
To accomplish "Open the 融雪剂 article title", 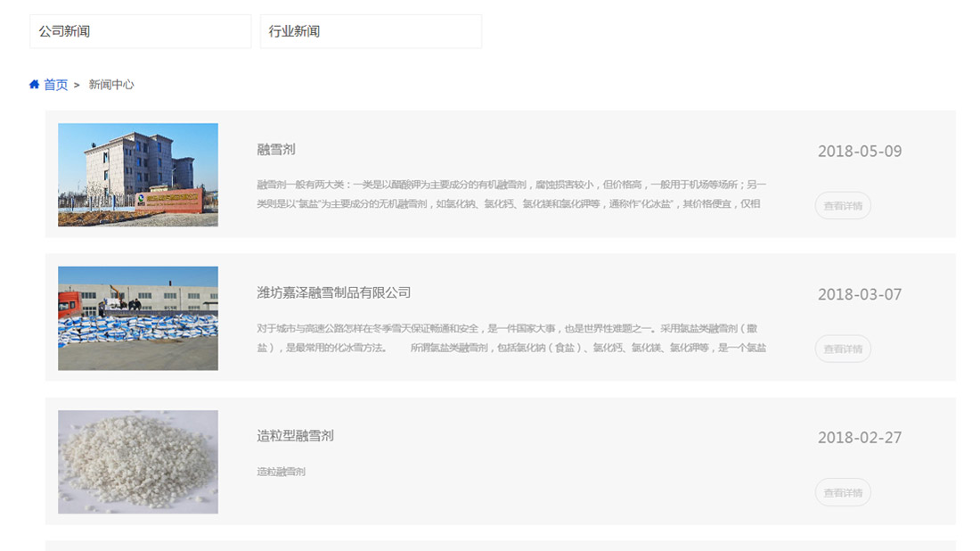I will [275, 150].
